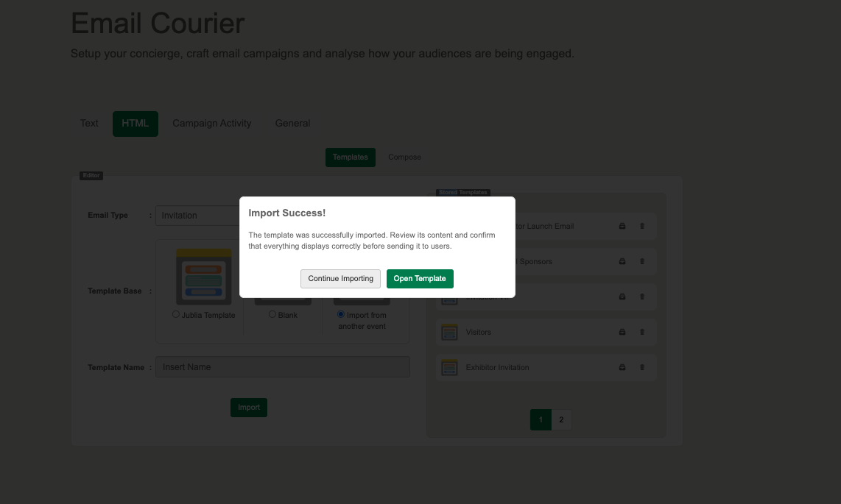Click the Exhibitor Invitation template thumbnail icon

449,367
